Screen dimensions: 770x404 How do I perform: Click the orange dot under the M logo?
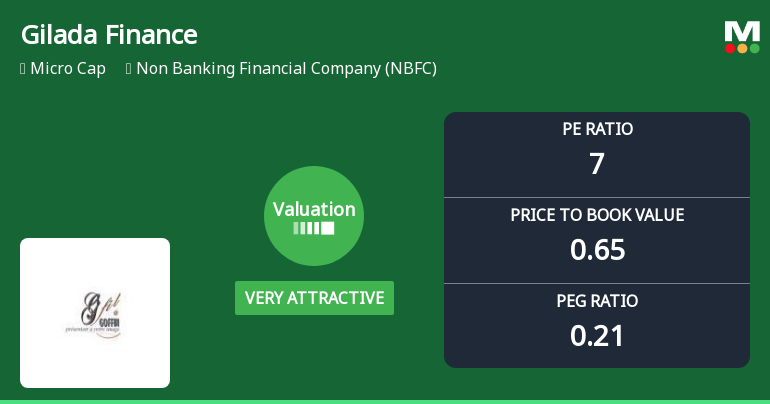(x=742, y=48)
